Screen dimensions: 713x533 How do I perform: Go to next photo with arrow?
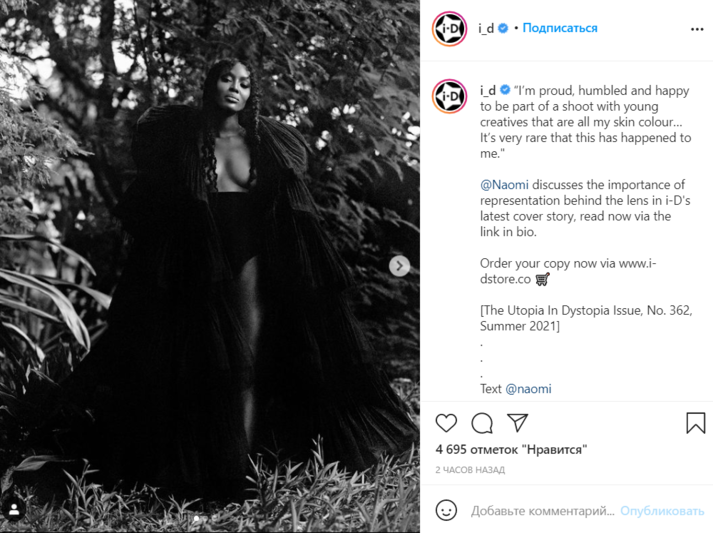[399, 266]
